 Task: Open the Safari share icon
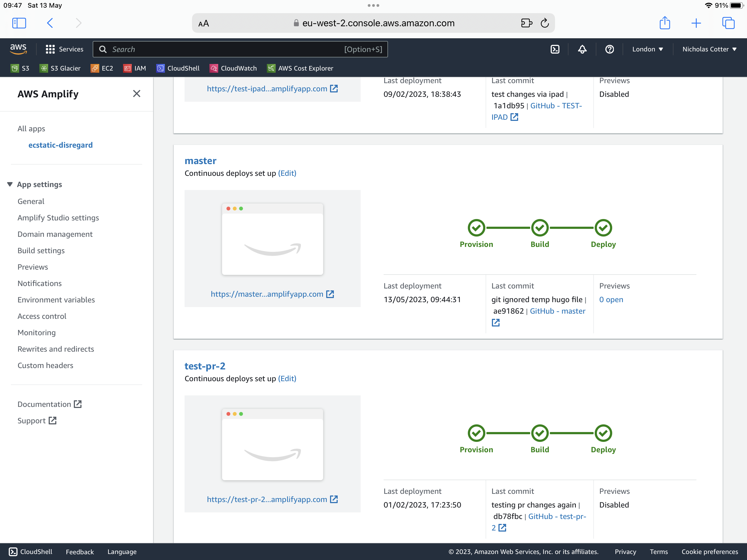[x=665, y=23]
